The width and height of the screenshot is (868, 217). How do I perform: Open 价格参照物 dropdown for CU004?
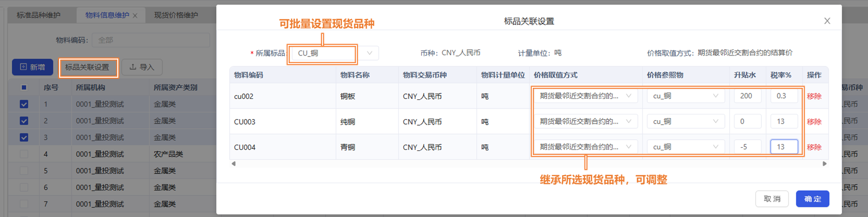pyautogui.click(x=685, y=147)
